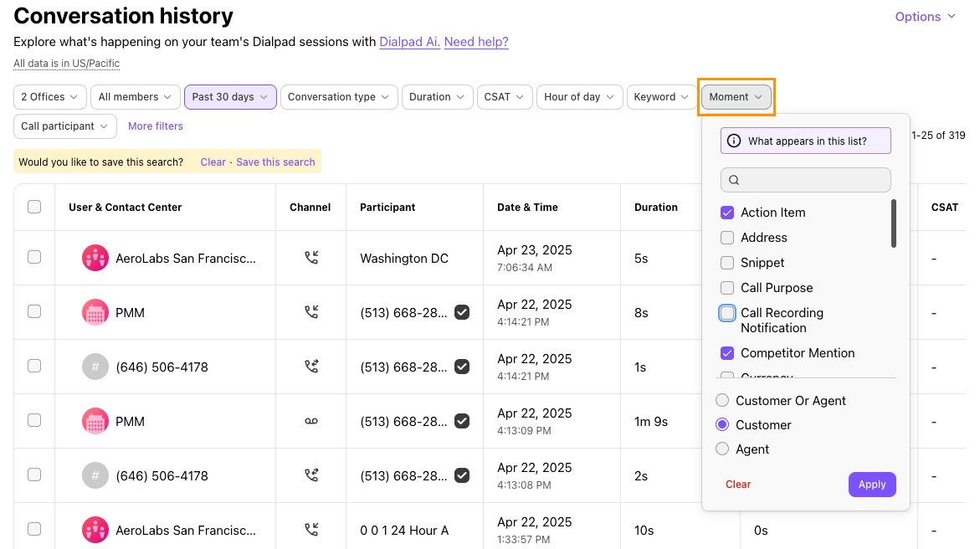980x549 pixels.
Task: Check Call Recording Notification moment
Action: coord(727,313)
